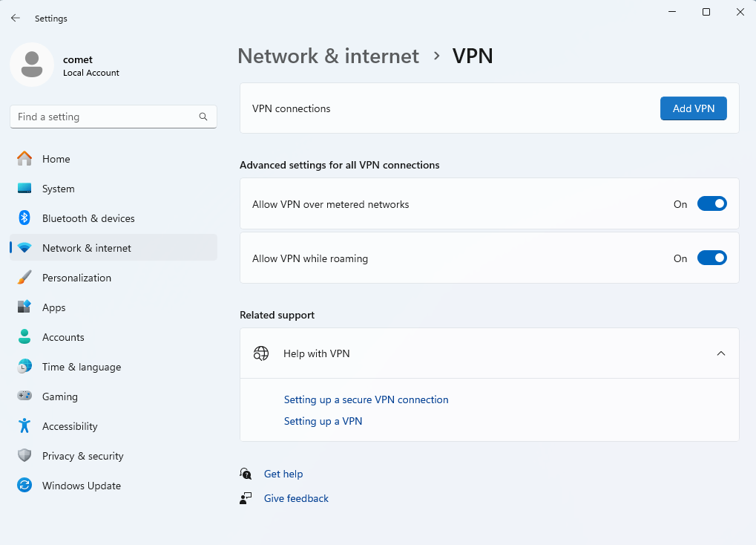The height and width of the screenshot is (545, 756).
Task: Click the Help with VPN label
Action: (x=316, y=353)
